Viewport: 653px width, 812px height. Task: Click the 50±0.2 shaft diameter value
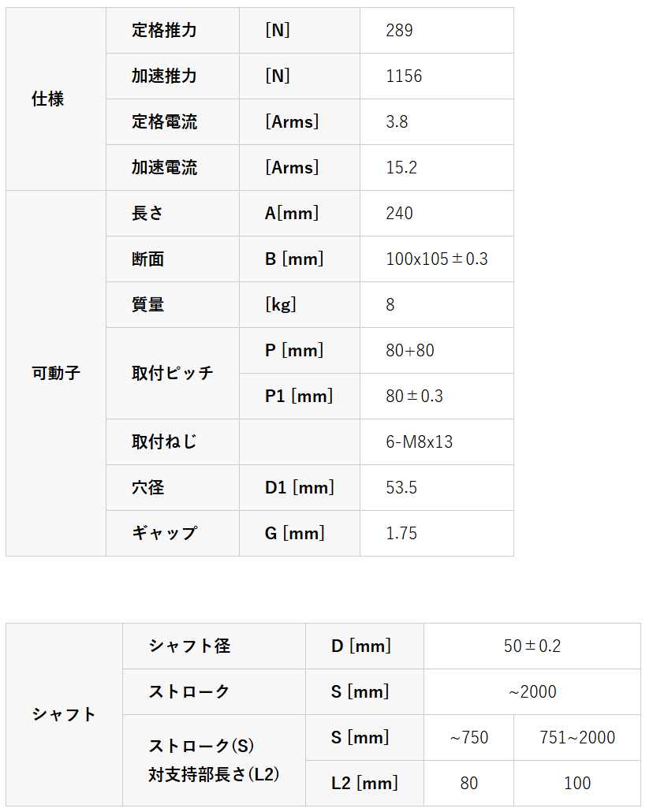click(x=532, y=646)
